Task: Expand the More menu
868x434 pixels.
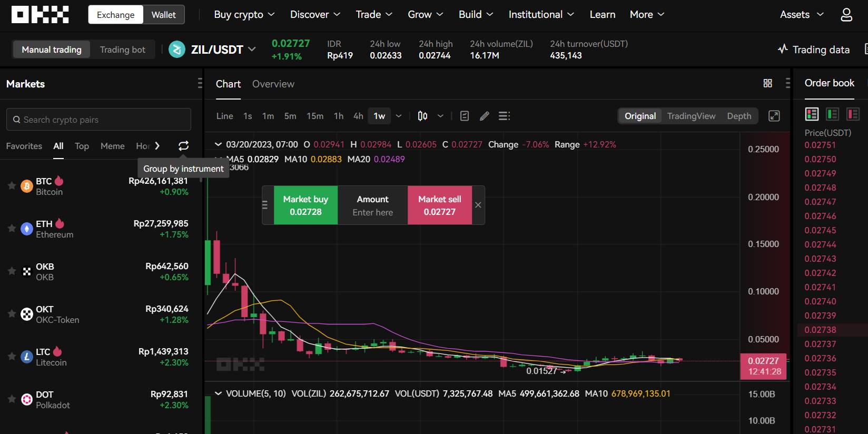Action: click(x=647, y=15)
